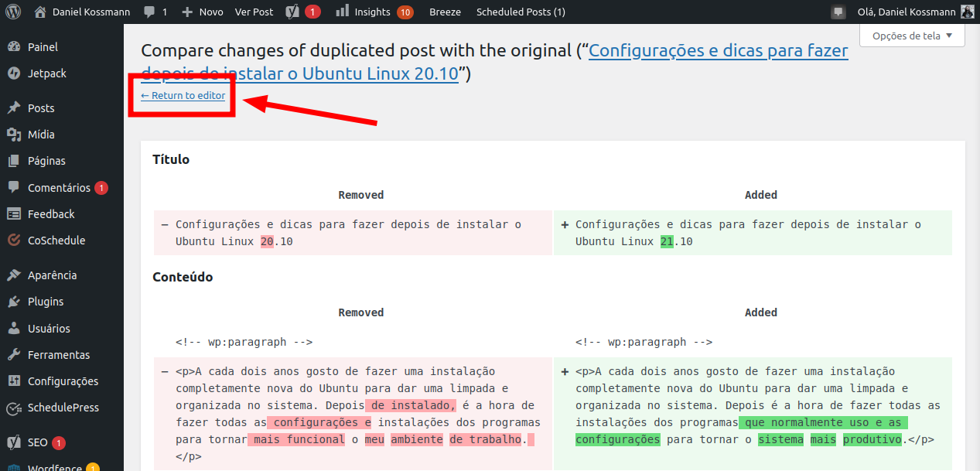Open Ver Post in admin bar
The width and height of the screenshot is (980, 471).
click(x=254, y=12)
